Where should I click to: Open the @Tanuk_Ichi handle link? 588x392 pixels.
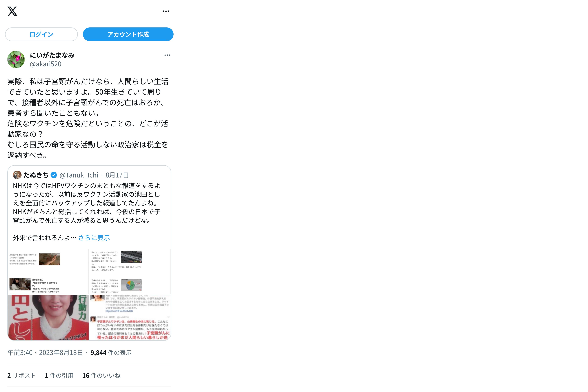(79, 175)
